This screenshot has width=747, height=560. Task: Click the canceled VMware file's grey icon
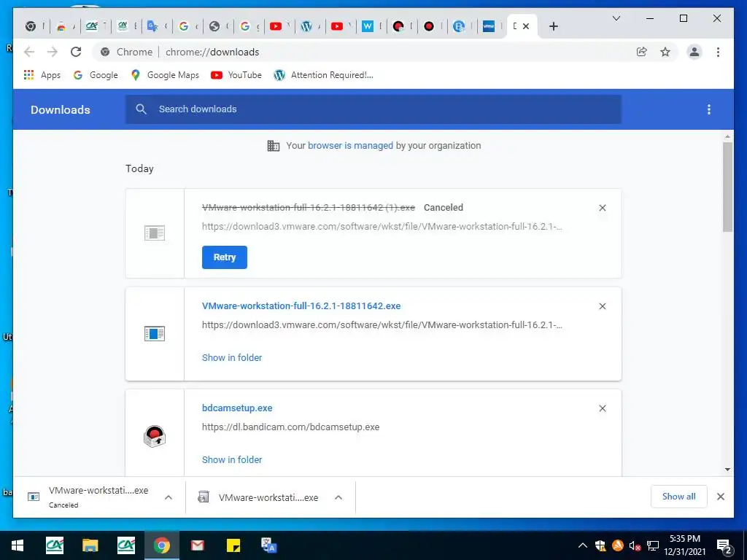tap(155, 233)
